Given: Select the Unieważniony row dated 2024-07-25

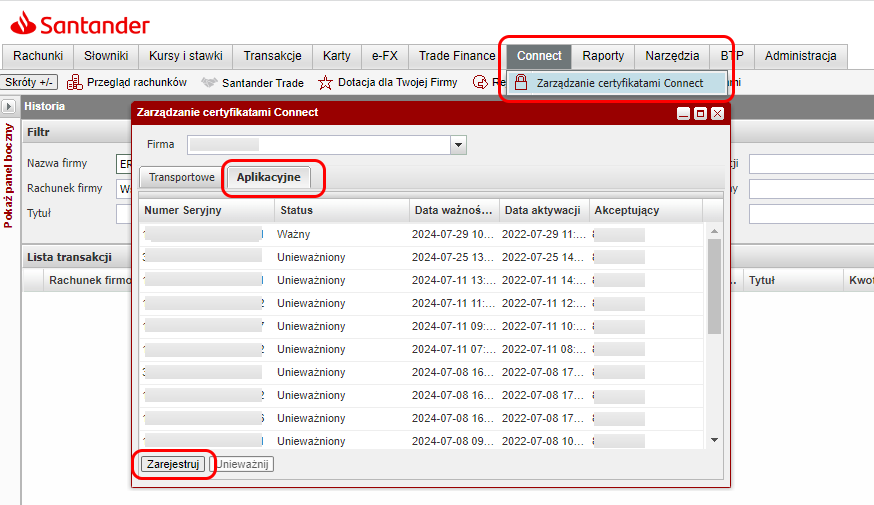Looking at the screenshot, I should pos(422,257).
